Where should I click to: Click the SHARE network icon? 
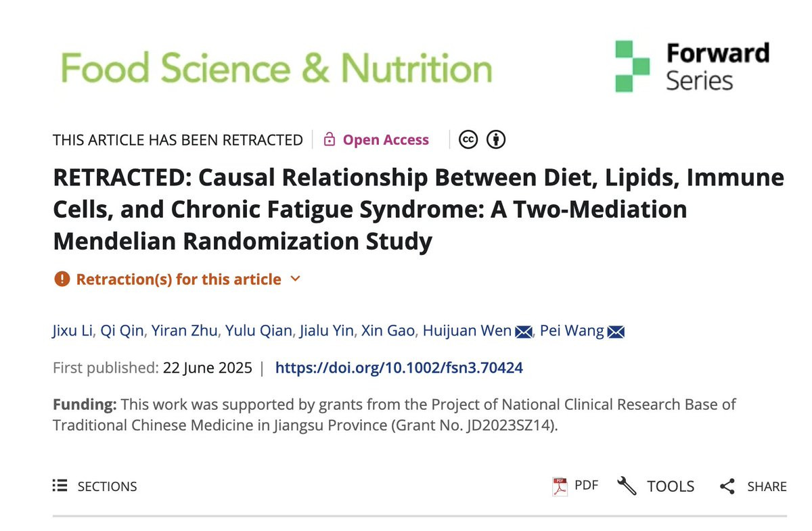click(x=727, y=486)
